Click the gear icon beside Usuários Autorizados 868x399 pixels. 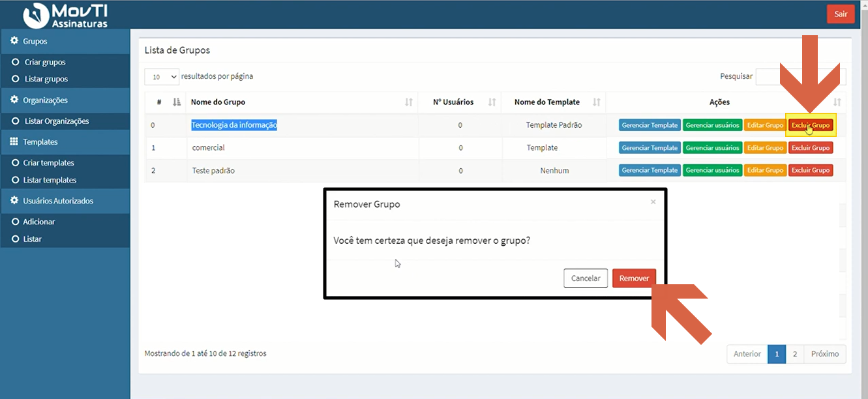pos(14,200)
